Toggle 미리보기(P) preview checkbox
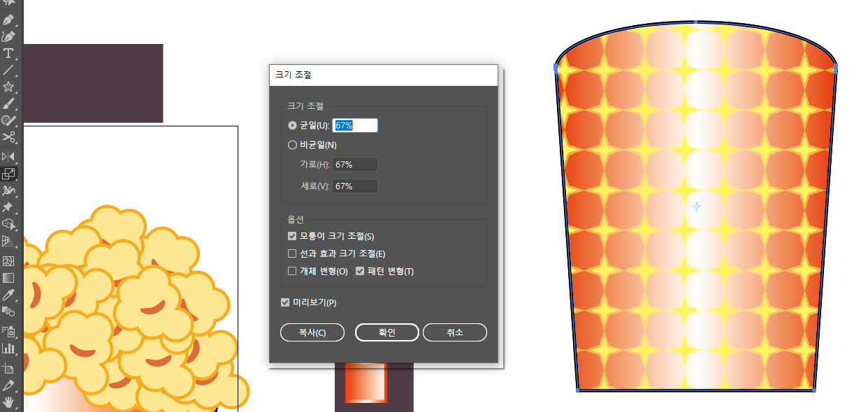Viewport: 868px width, 412px height. [x=285, y=302]
